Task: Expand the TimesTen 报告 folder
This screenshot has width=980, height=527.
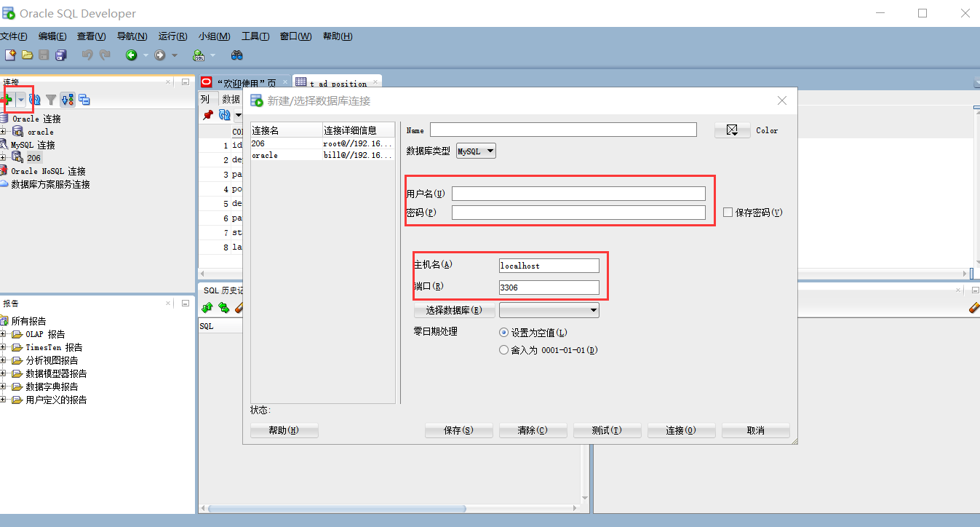Action: click(x=4, y=347)
